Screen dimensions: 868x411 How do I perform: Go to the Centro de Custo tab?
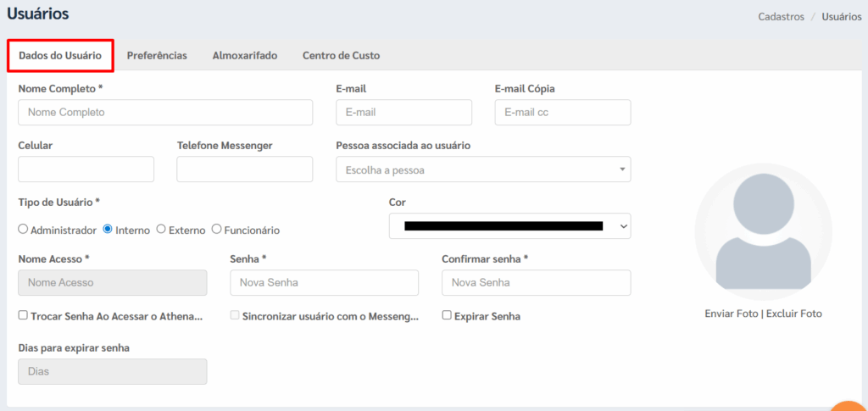click(x=341, y=55)
